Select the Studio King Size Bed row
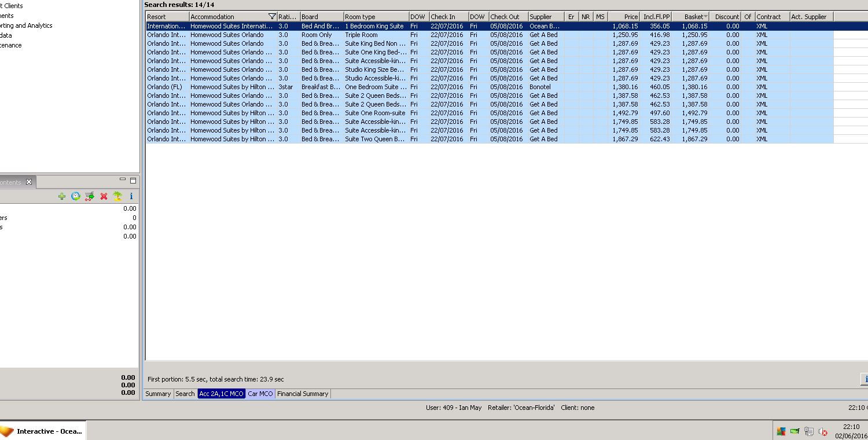This screenshot has width=868, height=440. tap(490, 69)
